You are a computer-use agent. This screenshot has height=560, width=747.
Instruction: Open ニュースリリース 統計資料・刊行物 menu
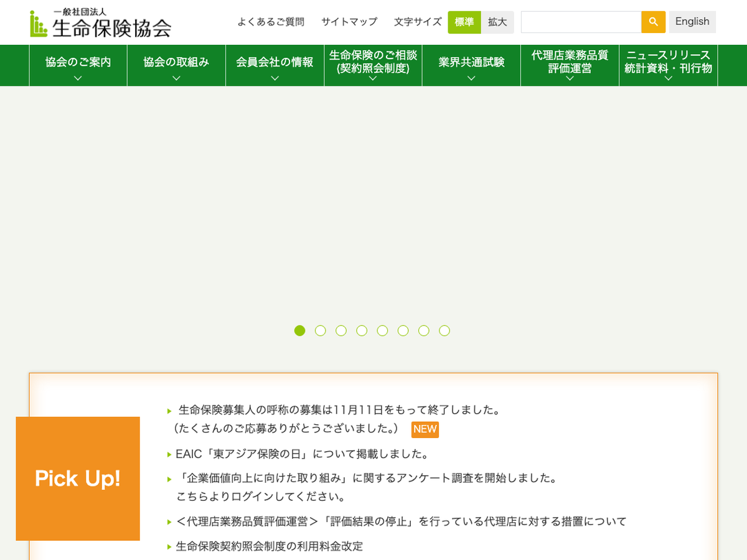pyautogui.click(x=668, y=65)
